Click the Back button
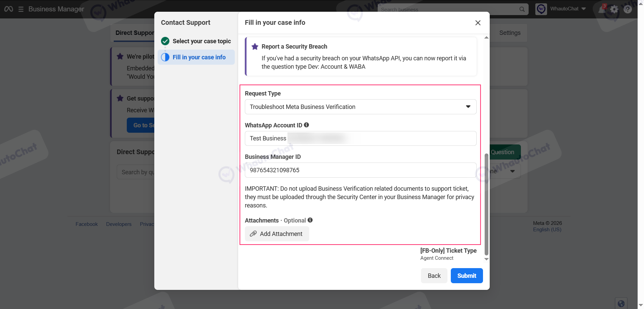Image resolution: width=644 pixels, height=309 pixels. coord(434,275)
